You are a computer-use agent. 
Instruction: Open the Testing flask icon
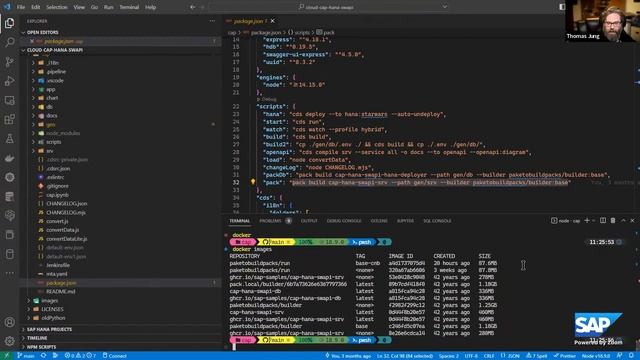click(9, 138)
